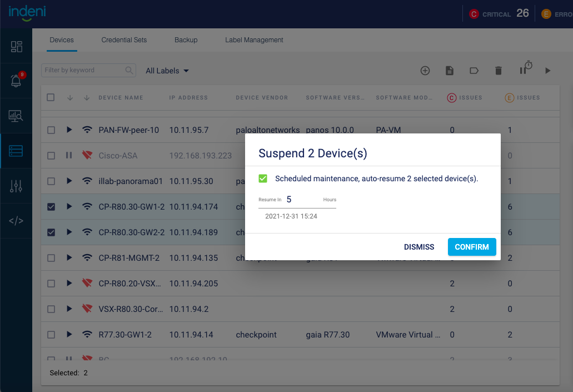This screenshot has width=573, height=392.
Task: Check the CP-R80.20-VSX row checkbox
Action: [x=51, y=284]
